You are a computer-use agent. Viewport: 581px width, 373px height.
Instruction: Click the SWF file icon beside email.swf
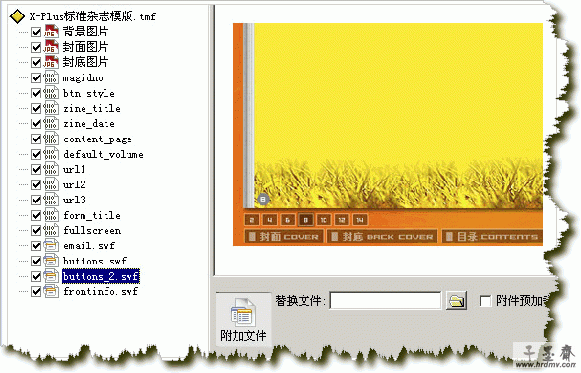(x=51, y=245)
